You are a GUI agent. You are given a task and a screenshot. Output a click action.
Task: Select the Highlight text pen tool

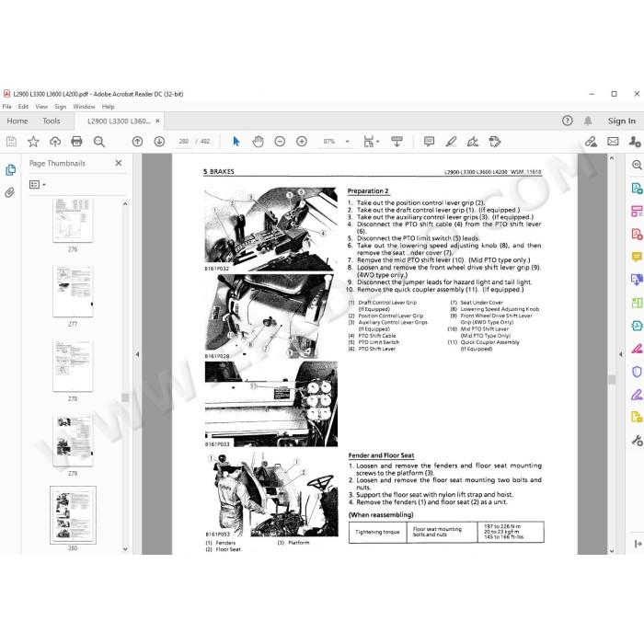(451, 142)
